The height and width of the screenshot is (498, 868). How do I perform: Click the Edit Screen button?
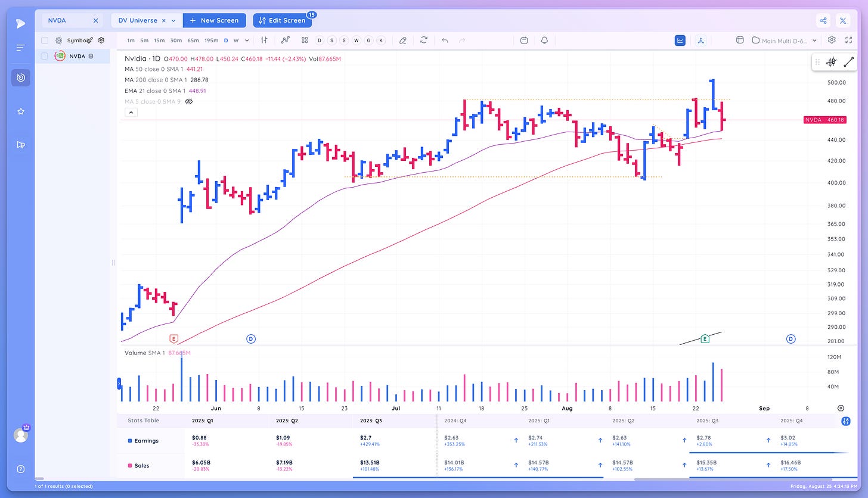pos(282,20)
